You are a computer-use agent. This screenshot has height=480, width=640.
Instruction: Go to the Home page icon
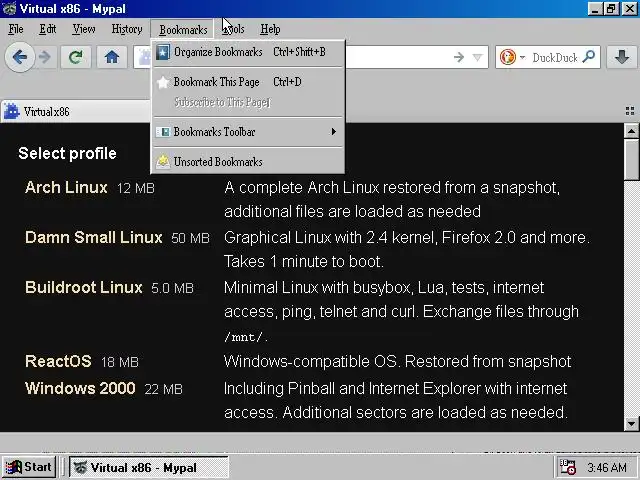tap(111, 57)
